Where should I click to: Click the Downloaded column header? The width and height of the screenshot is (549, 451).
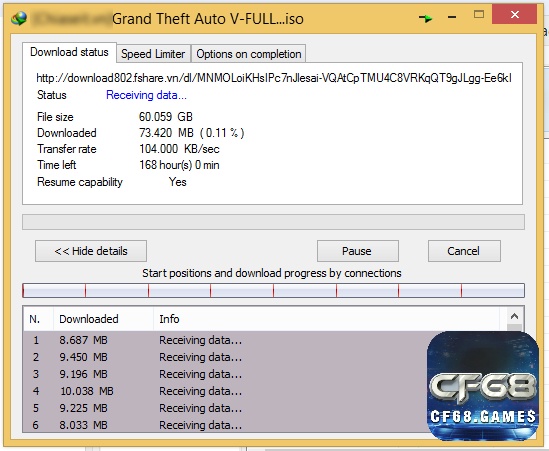tap(103, 319)
